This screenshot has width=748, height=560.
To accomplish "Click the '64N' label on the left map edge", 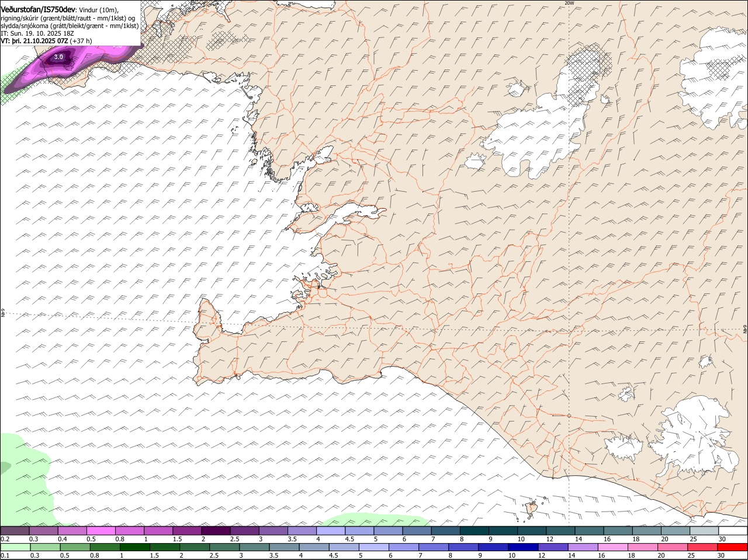I will pos(3,313).
